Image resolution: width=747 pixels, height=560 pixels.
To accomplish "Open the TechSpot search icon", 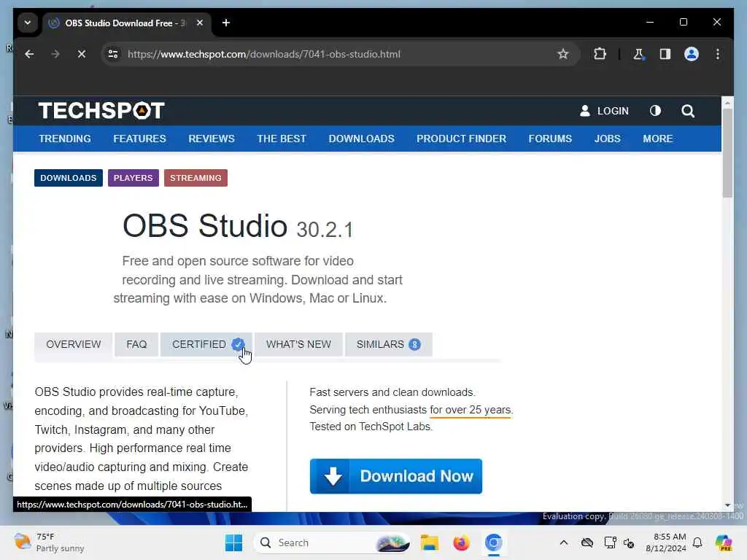I will pyautogui.click(x=687, y=111).
